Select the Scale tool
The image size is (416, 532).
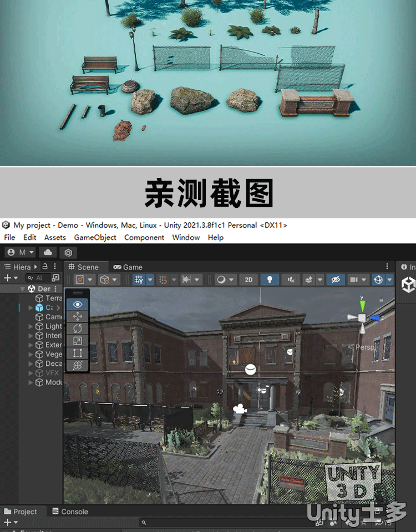[x=78, y=341]
